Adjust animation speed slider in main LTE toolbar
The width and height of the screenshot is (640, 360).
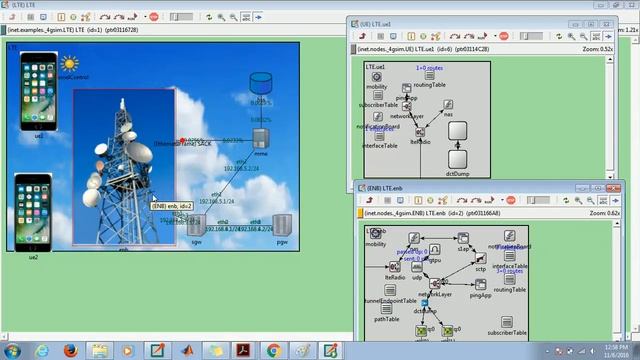(181, 17)
